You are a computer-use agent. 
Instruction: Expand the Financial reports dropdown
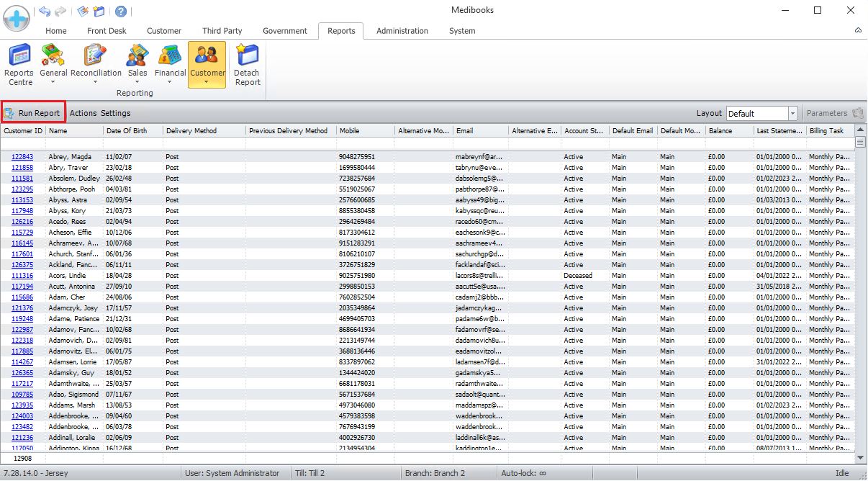tap(170, 81)
